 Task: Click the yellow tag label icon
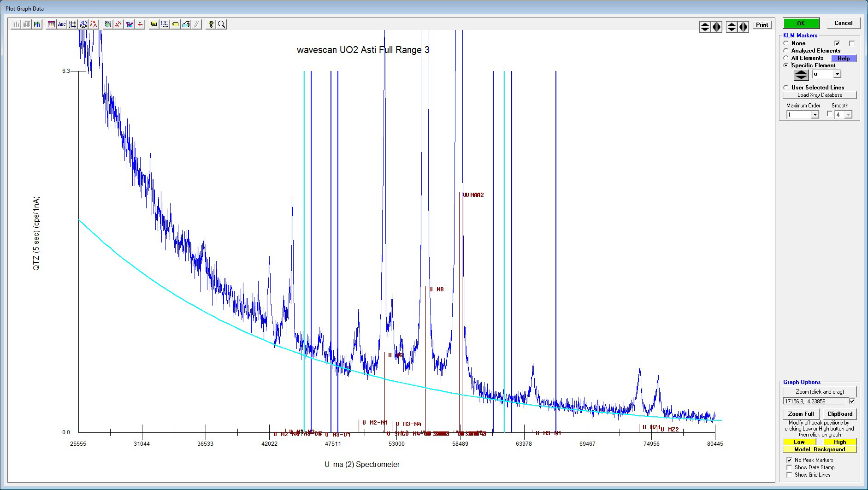pyautogui.click(x=175, y=24)
